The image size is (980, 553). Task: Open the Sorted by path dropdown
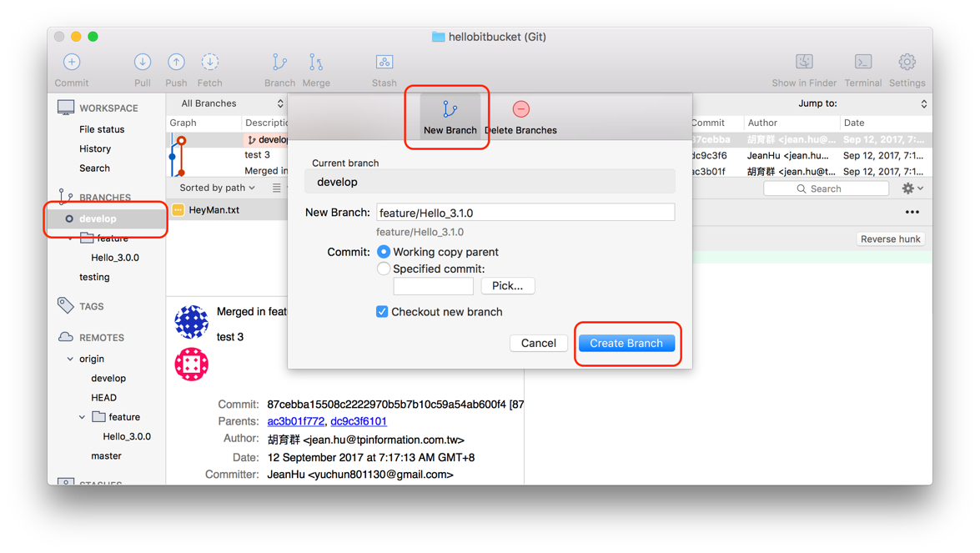pyautogui.click(x=217, y=188)
